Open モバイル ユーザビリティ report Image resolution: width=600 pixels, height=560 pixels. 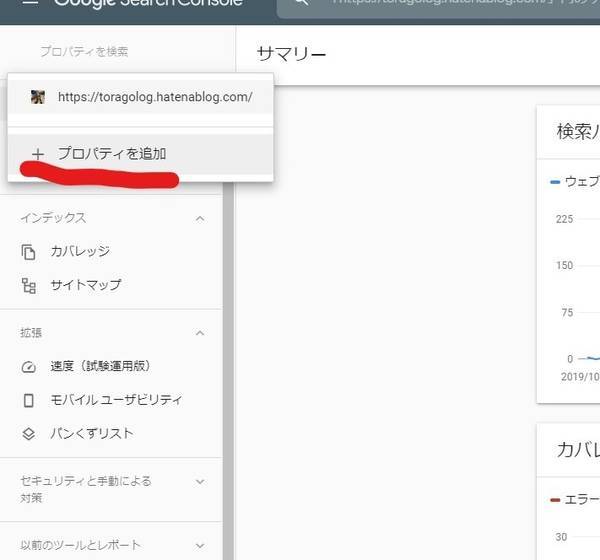(116, 400)
